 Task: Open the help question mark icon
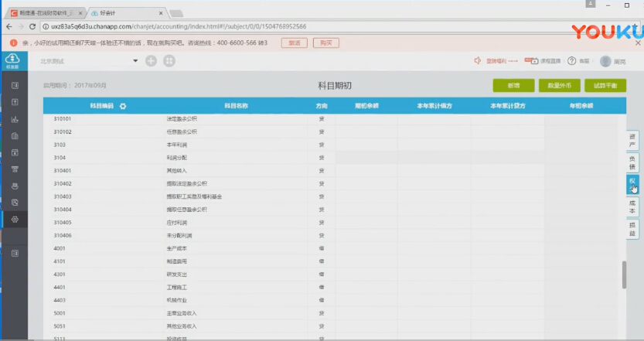pos(572,61)
